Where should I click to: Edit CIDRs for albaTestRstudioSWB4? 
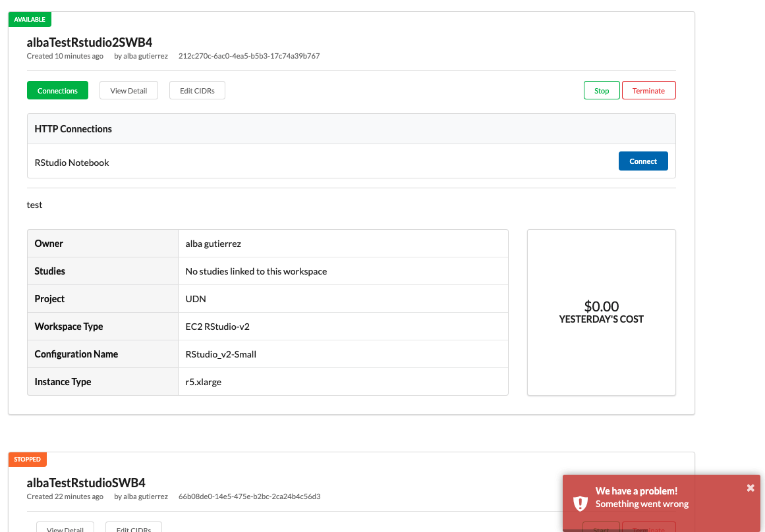coord(133,529)
